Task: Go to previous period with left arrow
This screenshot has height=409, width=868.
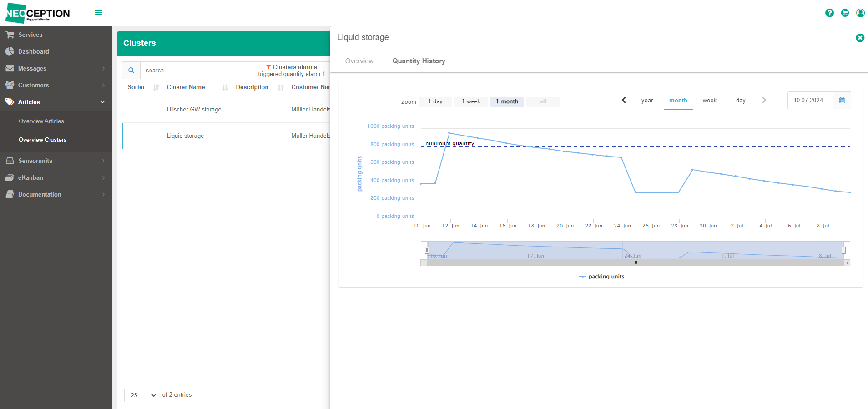Action: pyautogui.click(x=624, y=100)
